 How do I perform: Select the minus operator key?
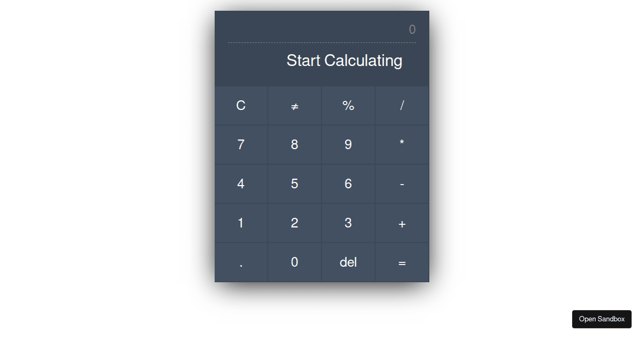(402, 184)
